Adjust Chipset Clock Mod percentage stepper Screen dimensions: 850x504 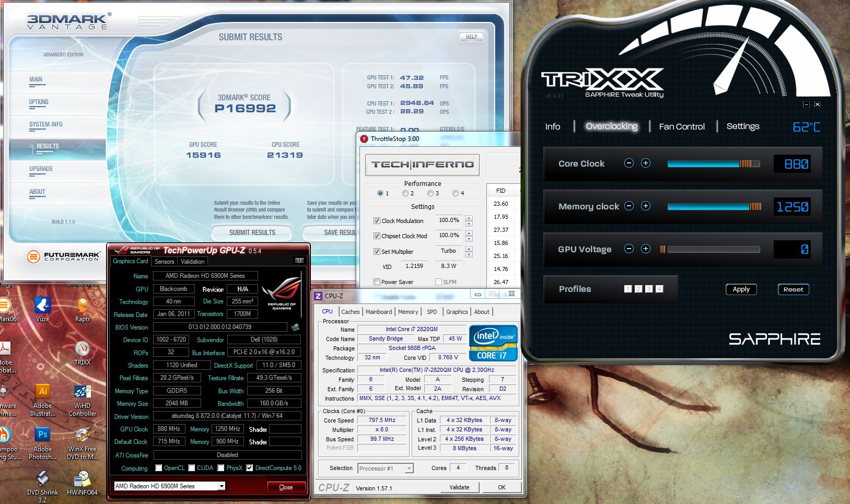coord(469,236)
